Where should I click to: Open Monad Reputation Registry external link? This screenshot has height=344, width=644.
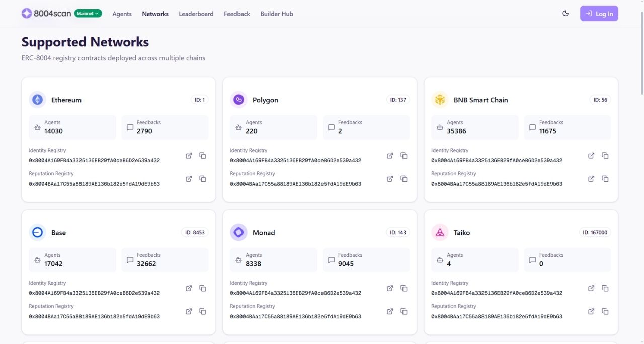point(390,311)
